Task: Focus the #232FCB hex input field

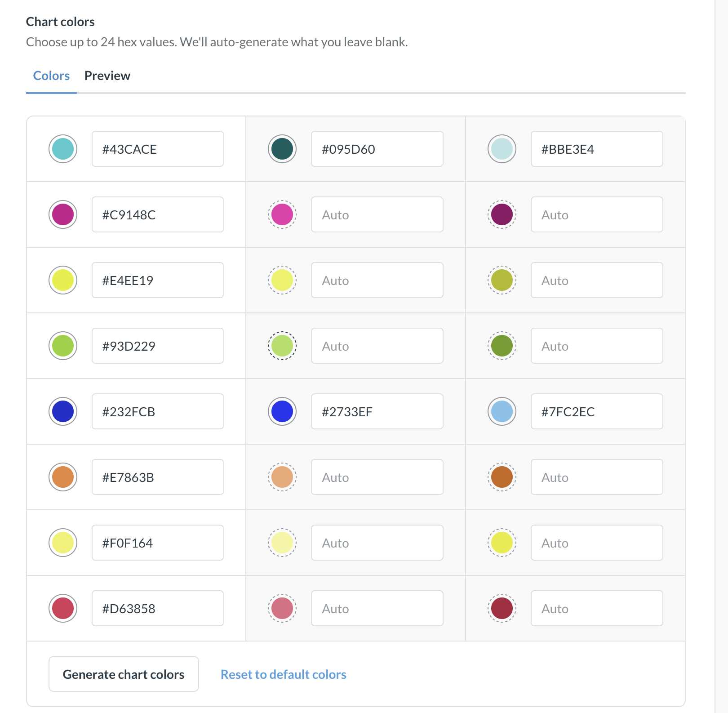Action: coord(157,411)
